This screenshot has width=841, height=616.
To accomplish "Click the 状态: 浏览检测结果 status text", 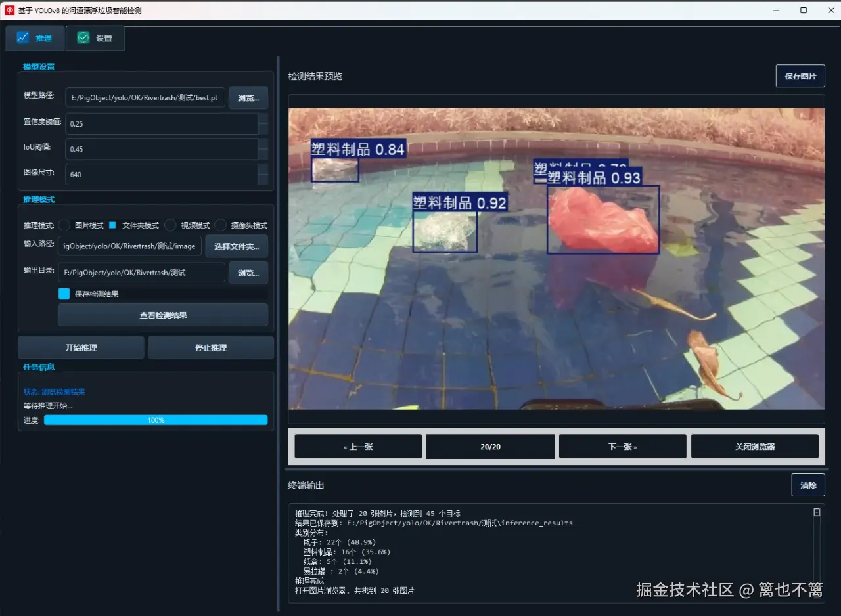I will tap(55, 392).
